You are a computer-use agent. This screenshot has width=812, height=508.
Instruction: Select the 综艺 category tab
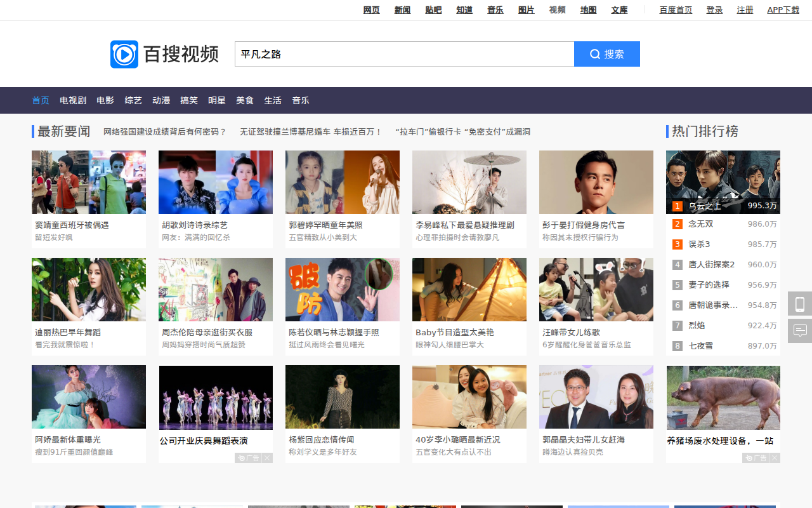(133, 100)
